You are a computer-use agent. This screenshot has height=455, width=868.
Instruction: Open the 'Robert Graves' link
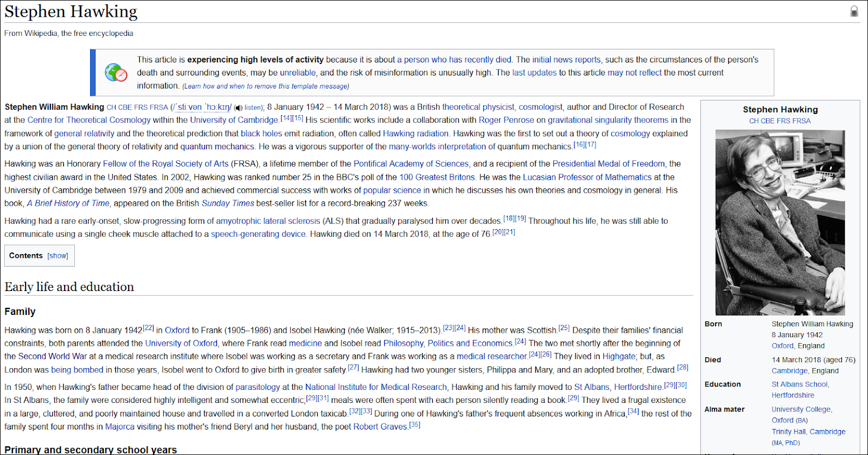[380, 427]
